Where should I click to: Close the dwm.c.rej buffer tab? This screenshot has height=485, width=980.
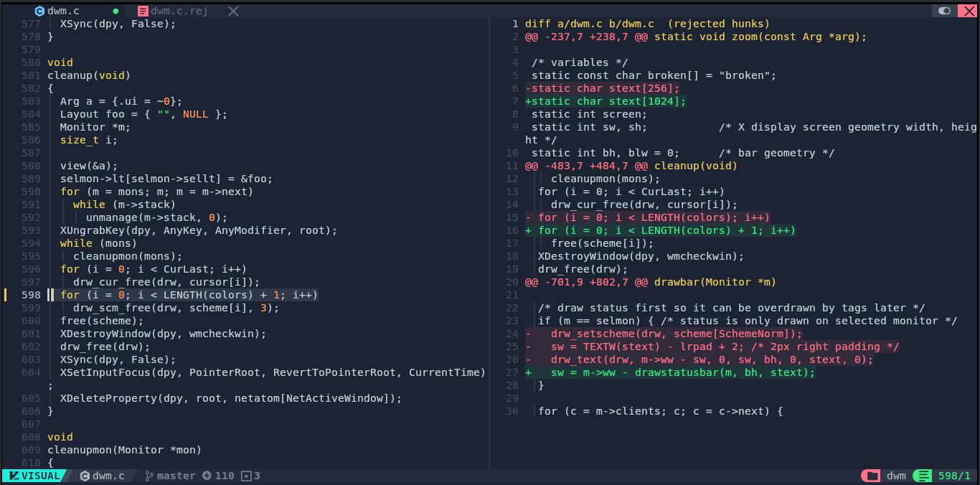coord(232,11)
